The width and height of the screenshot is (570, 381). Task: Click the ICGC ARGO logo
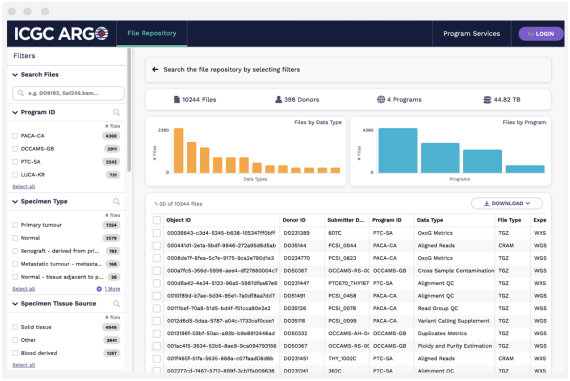click(61, 34)
